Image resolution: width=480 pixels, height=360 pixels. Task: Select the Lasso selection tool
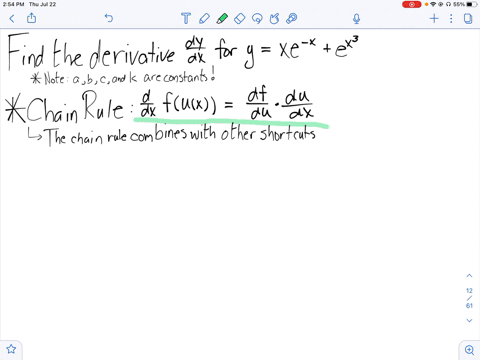[257, 18]
